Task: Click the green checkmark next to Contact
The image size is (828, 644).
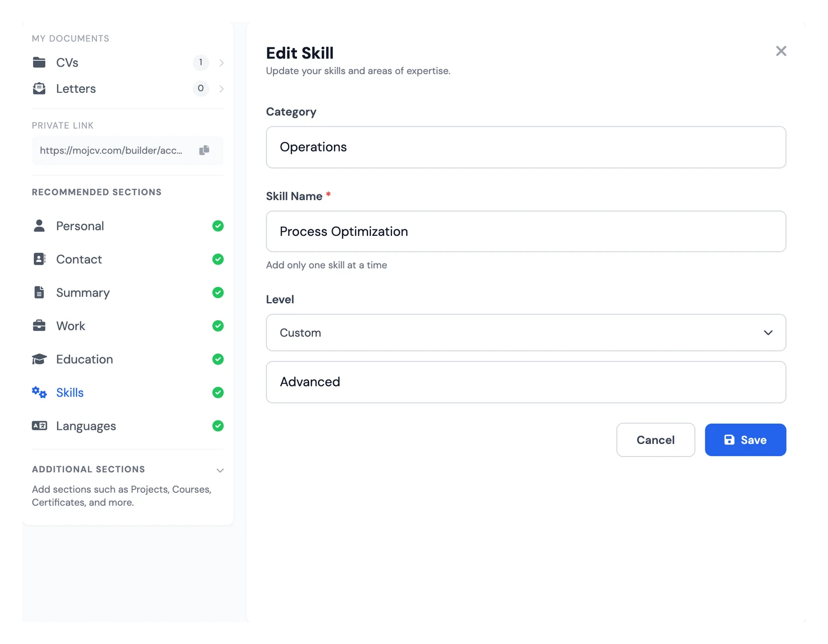Action: pyautogui.click(x=218, y=259)
